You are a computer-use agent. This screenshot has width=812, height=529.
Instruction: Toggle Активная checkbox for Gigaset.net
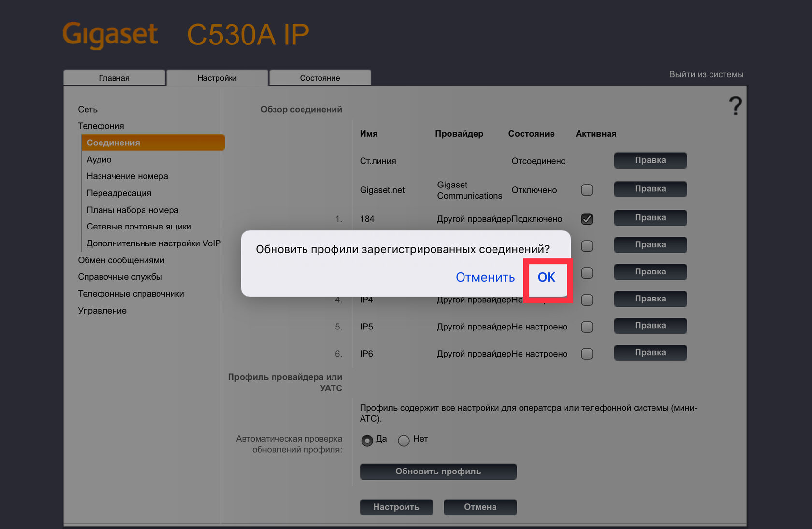coord(587,190)
